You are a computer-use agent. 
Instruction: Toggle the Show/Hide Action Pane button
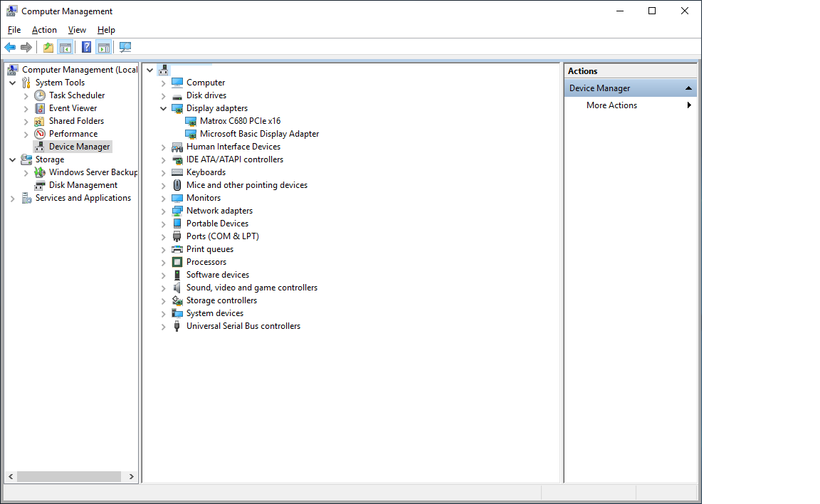104,48
